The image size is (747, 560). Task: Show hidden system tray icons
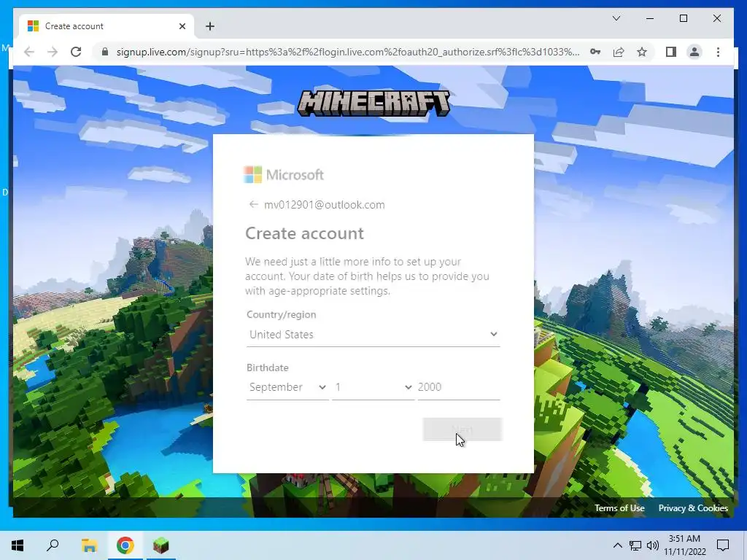tap(617, 545)
